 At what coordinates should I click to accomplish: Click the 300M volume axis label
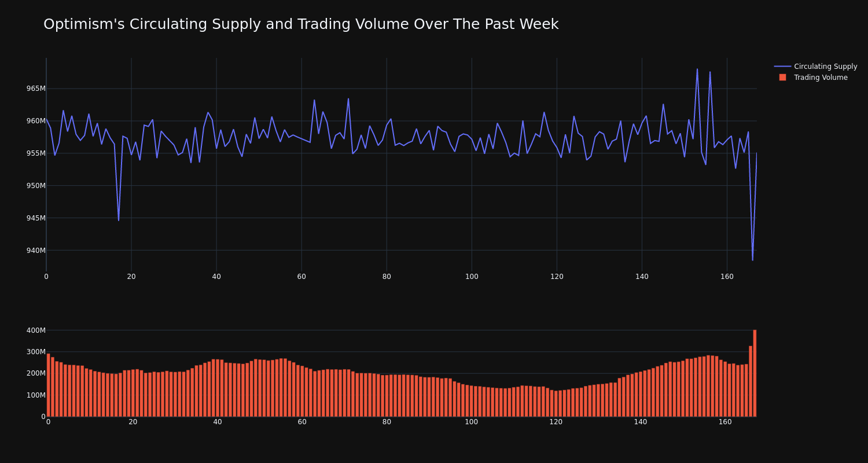[x=36, y=352]
